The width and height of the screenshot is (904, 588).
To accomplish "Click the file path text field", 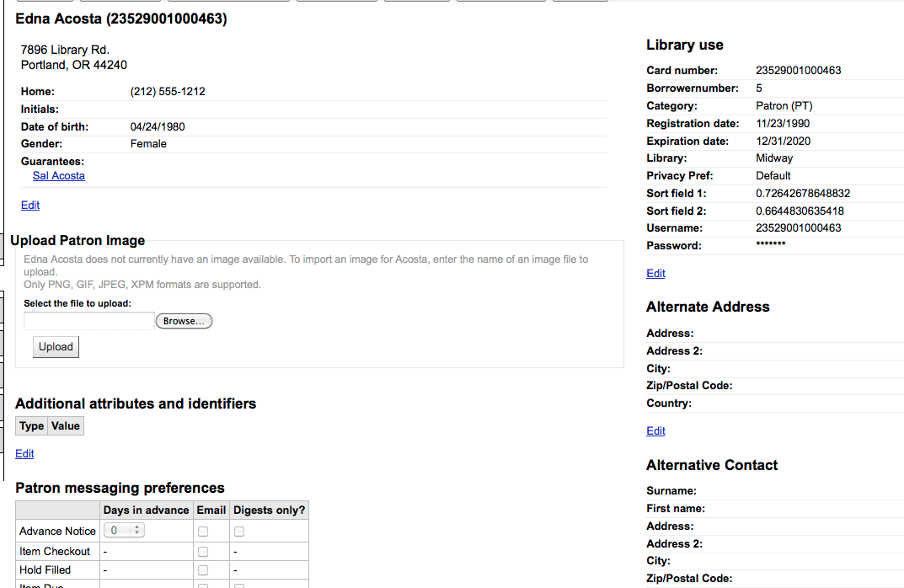I will coord(88,321).
